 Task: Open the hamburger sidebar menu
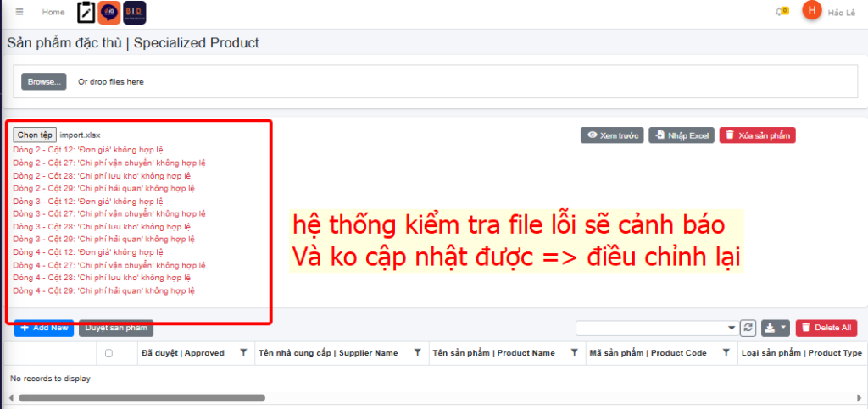pos(19,12)
